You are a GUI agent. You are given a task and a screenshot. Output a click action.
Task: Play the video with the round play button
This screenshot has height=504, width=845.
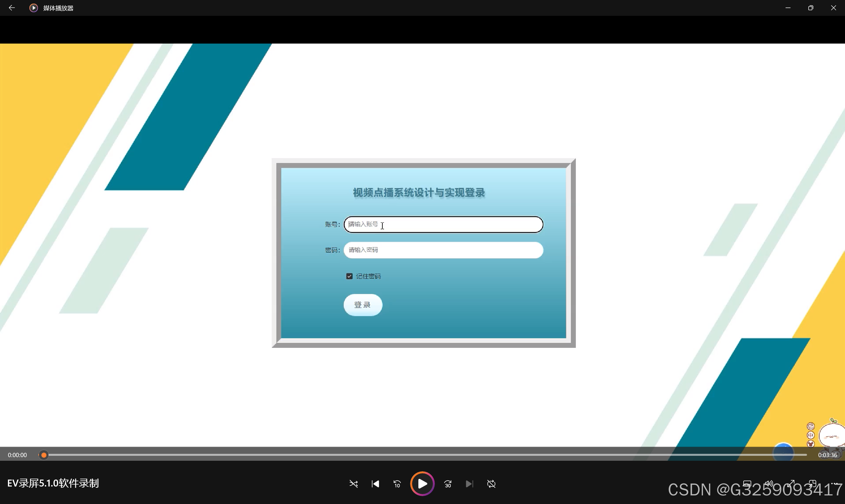tap(422, 484)
